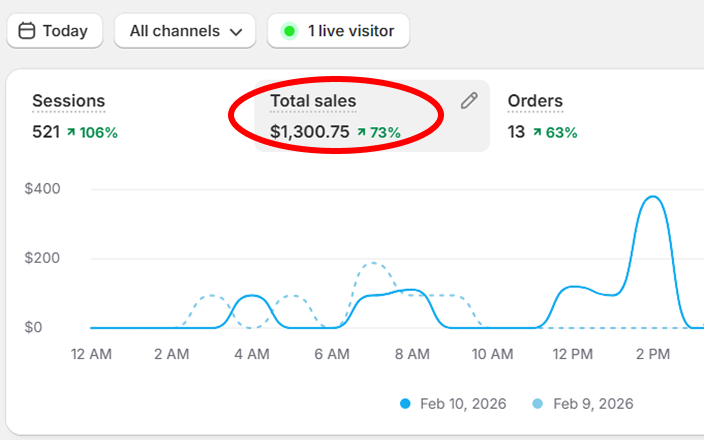Click the 12 AM axis label
The width and height of the screenshot is (704, 440).
click(x=91, y=354)
